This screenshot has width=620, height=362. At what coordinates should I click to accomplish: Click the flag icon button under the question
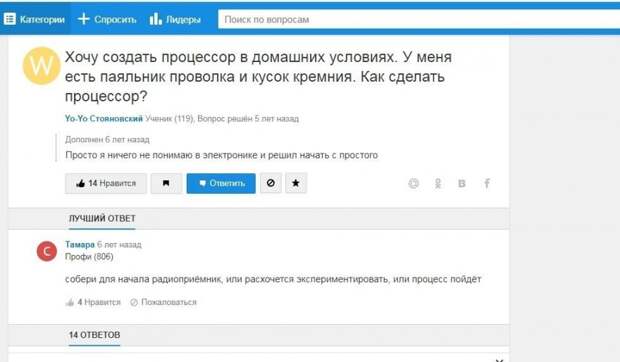(x=166, y=183)
